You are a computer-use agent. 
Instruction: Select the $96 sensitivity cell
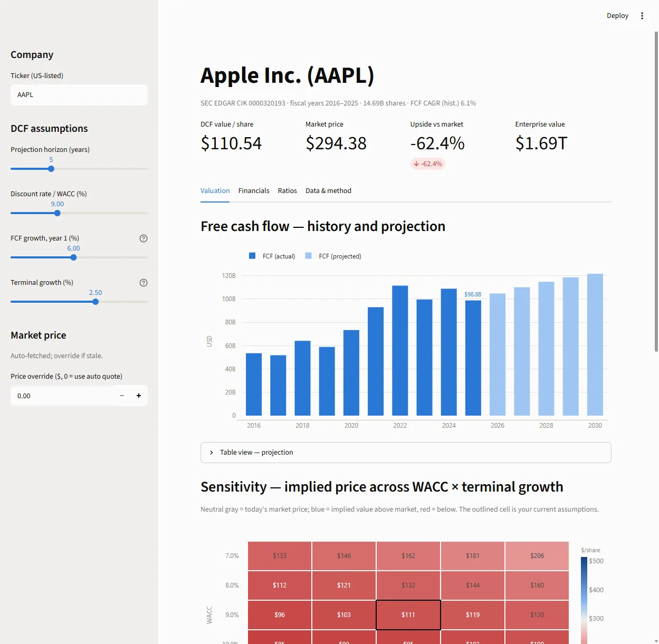pyautogui.click(x=280, y=615)
